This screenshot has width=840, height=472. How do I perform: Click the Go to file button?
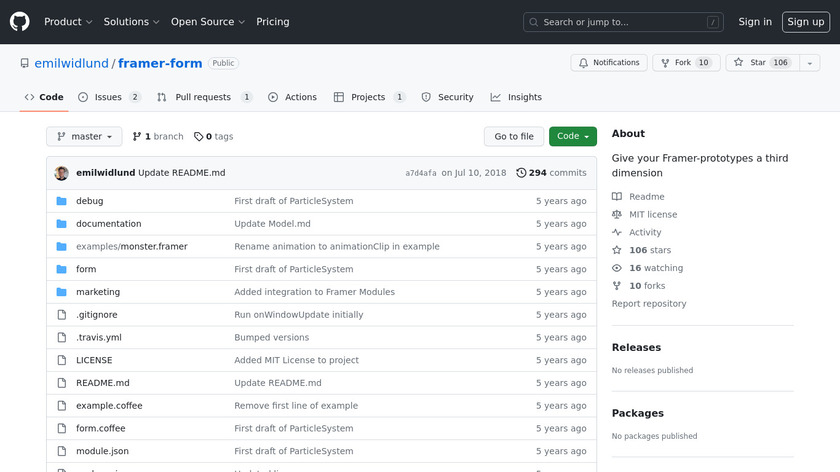514,137
